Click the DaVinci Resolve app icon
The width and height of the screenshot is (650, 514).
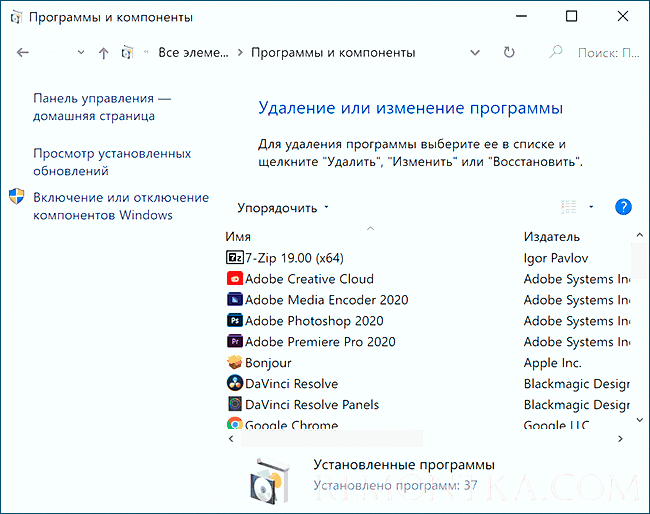click(235, 383)
